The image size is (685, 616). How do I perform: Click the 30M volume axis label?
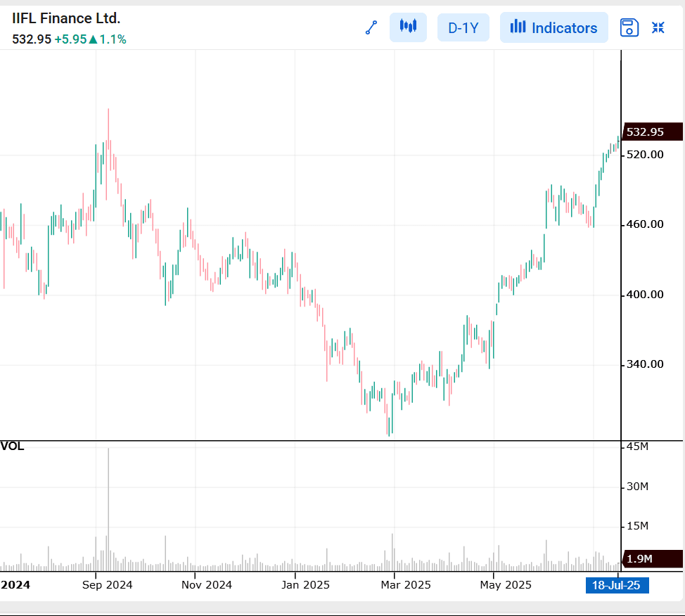[x=637, y=487]
